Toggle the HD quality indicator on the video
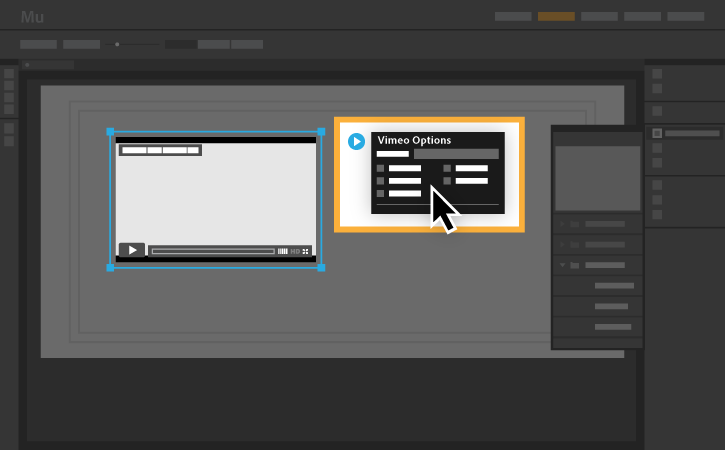This screenshot has height=450, width=725. click(295, 251)
